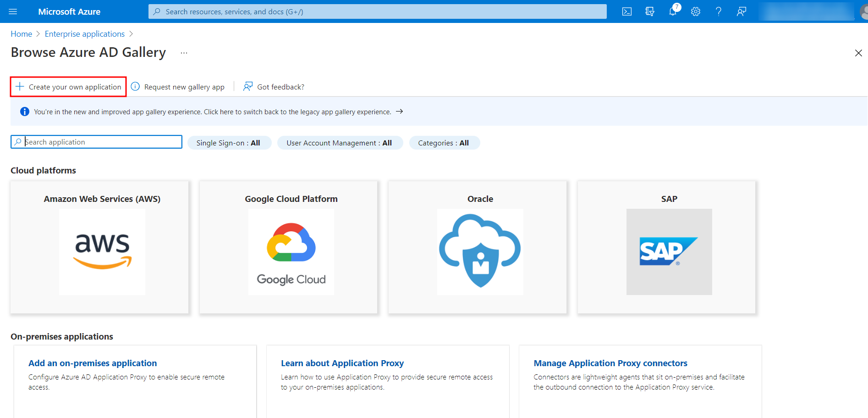
Task: Select the SAP cloud platform tile
Action: pos(666,247)
